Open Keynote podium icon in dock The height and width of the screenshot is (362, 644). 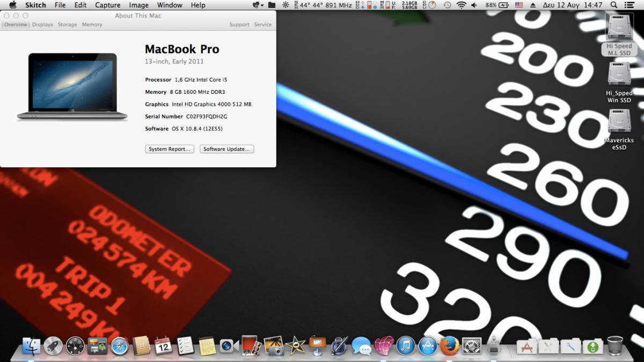click(318, 346)
